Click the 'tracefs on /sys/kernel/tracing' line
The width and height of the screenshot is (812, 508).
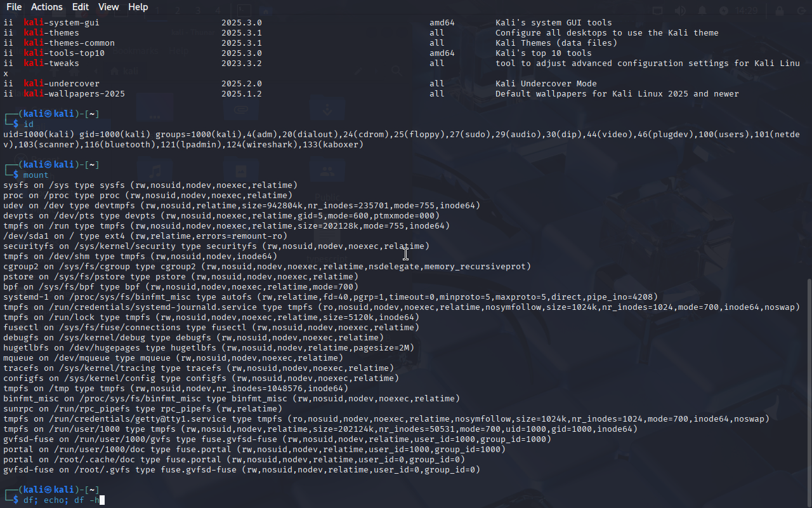(199, 368)
